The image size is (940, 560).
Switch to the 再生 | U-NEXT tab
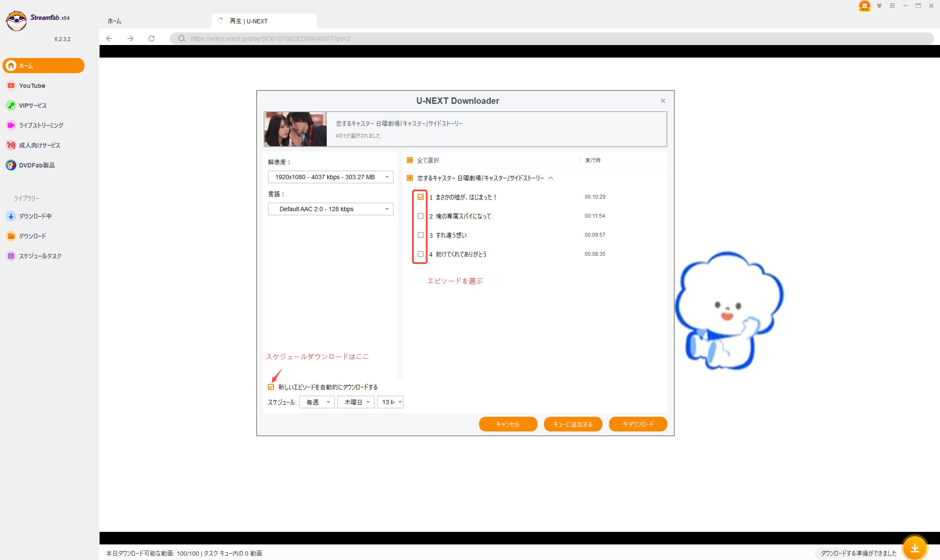pyautogui.click(x=264, y=21)
